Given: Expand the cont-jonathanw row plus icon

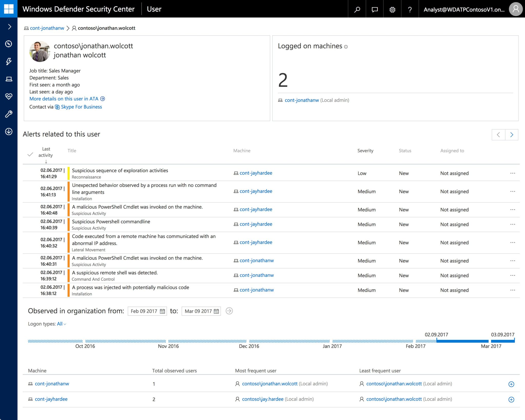Looking at the screenshot, I should tap(511, 384).
